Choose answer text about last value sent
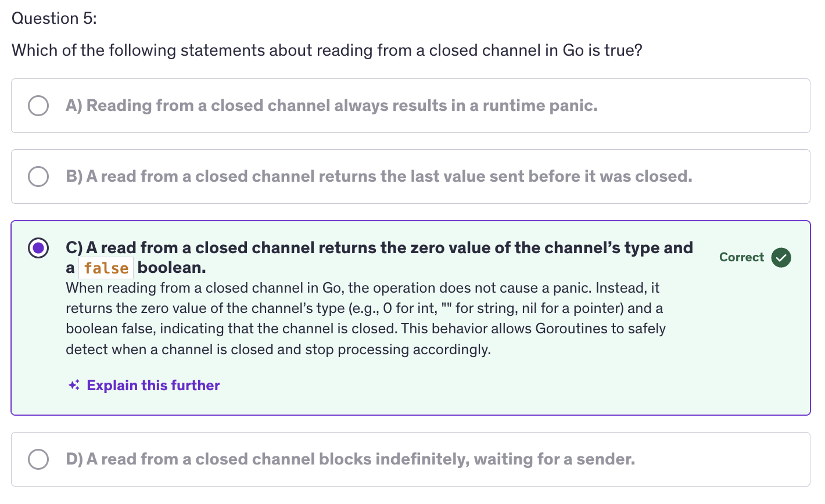The width and height of the screenshot is (825, 504). [x=379, y=177]
